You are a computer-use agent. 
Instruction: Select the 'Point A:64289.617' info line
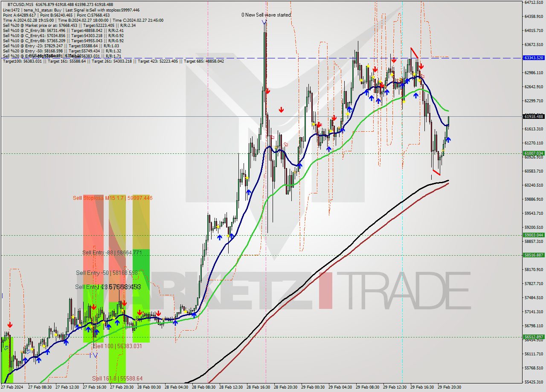[56, 15]
